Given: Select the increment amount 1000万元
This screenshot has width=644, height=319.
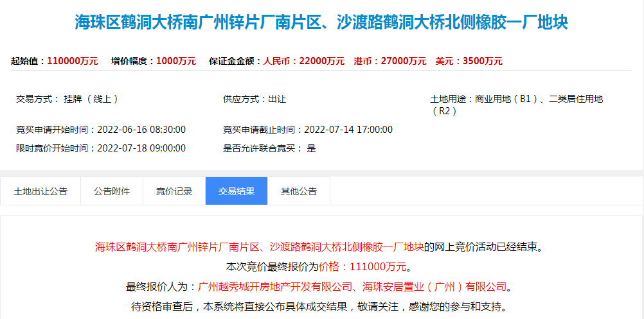Looking at the screenshot, I should point(176,62).
